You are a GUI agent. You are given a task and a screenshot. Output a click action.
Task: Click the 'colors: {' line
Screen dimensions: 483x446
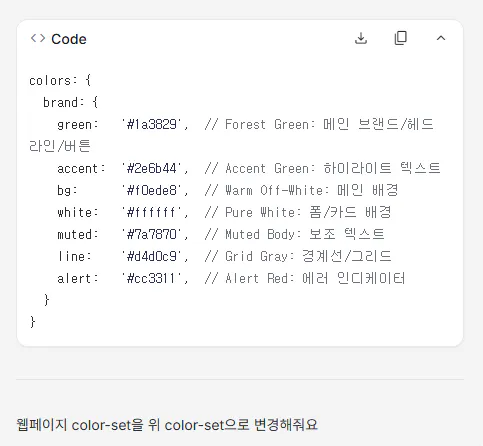click(x=60, y=80)
